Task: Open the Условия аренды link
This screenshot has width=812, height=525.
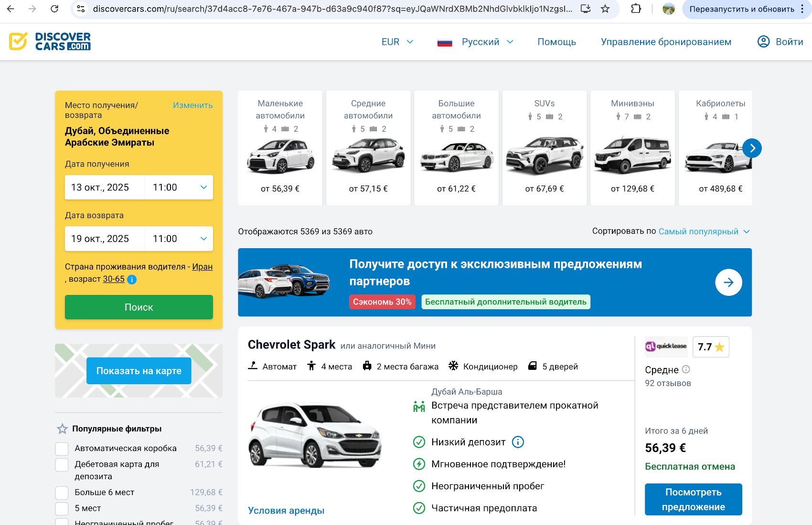Action: pos(286,511)
